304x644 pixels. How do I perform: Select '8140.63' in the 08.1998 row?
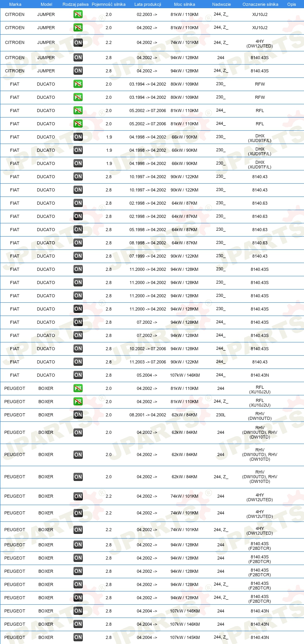tap(260, 243)
